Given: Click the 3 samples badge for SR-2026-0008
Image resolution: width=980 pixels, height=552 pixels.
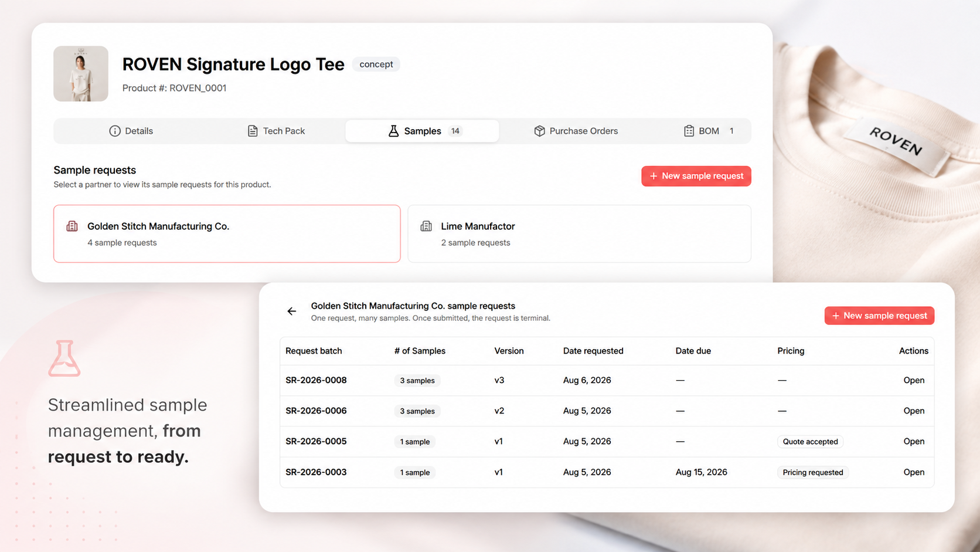Looking at the screenshot, I should tap(417, 381).
